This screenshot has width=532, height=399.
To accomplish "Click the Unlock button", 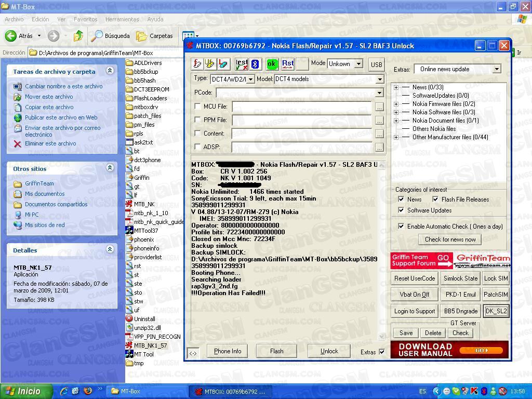I will (329, 351).
